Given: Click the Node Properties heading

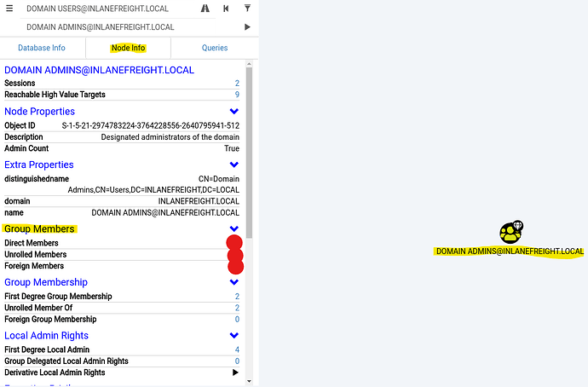Looking at the screenshot, I should pyautogui.click(x=39, y=112).
